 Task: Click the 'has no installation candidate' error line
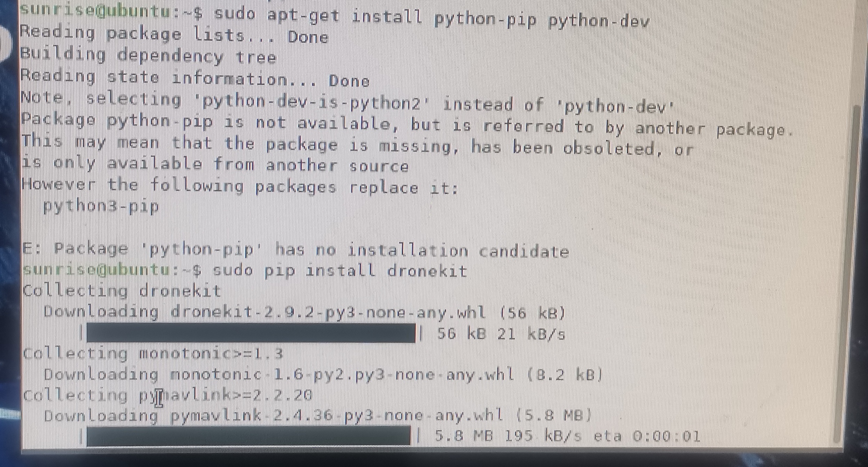(x=295, y=250)
